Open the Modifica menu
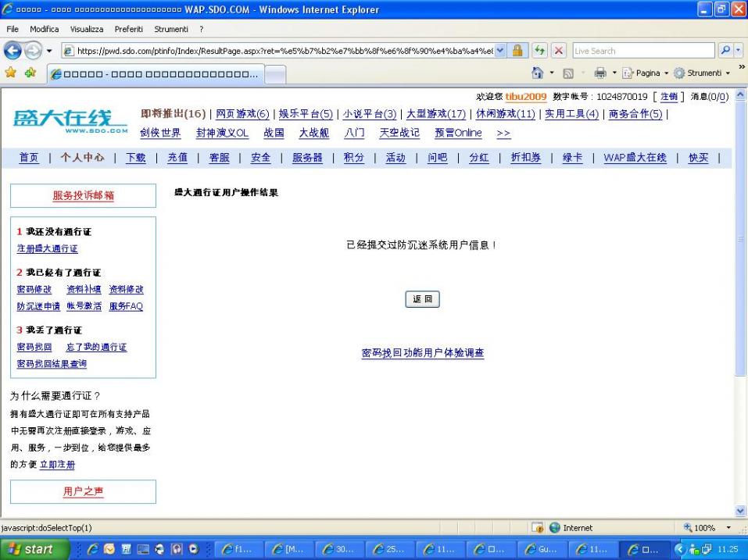 tap(45, 29)
